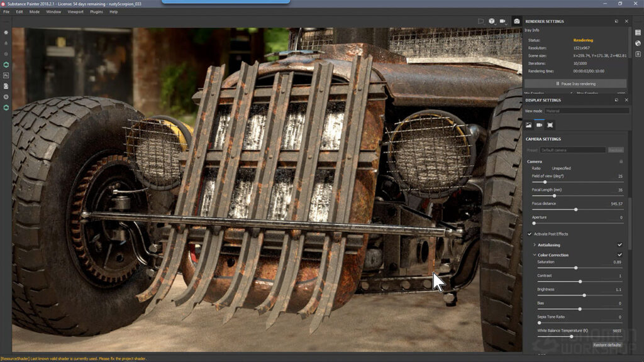This screenshot has width=644, height=362.
Task: Click the lock icon beside Camera heading
Action: (621, 162)
